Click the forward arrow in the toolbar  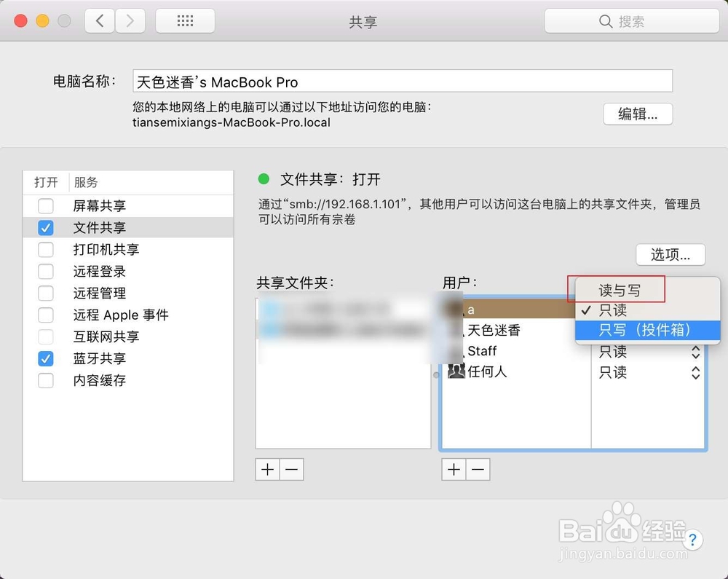130,20
